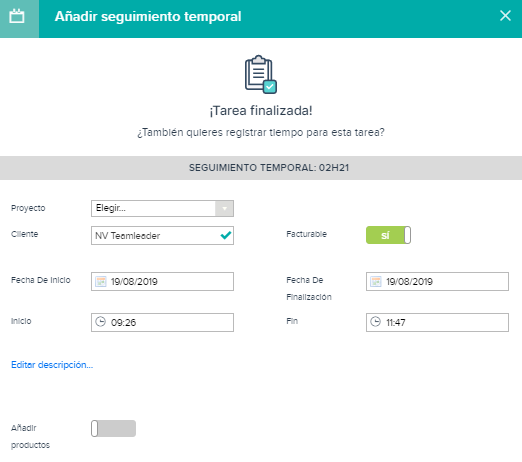Click the calendar icon in the dialog header

click(17, 16)
